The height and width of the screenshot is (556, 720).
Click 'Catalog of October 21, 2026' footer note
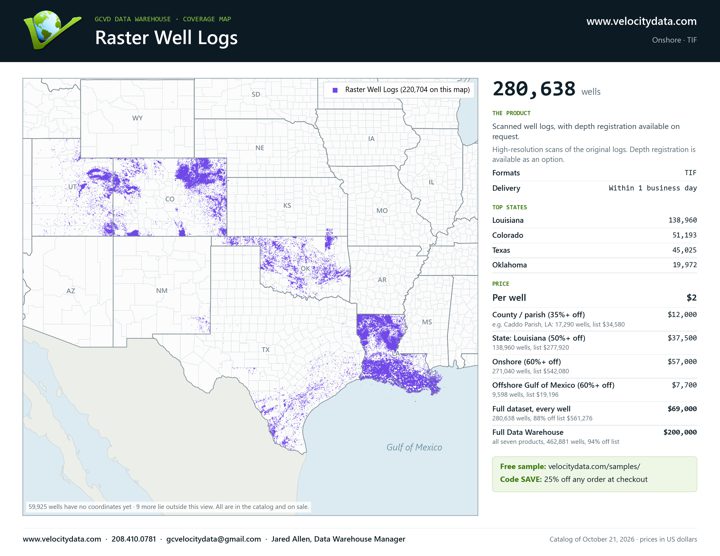623,539
